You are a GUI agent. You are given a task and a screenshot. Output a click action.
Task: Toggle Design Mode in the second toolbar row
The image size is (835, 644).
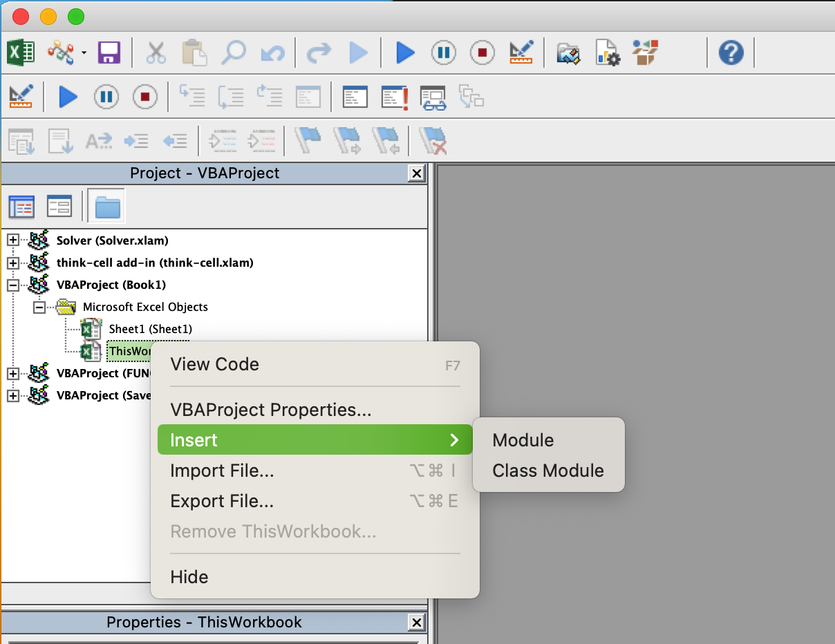point(21,96)
